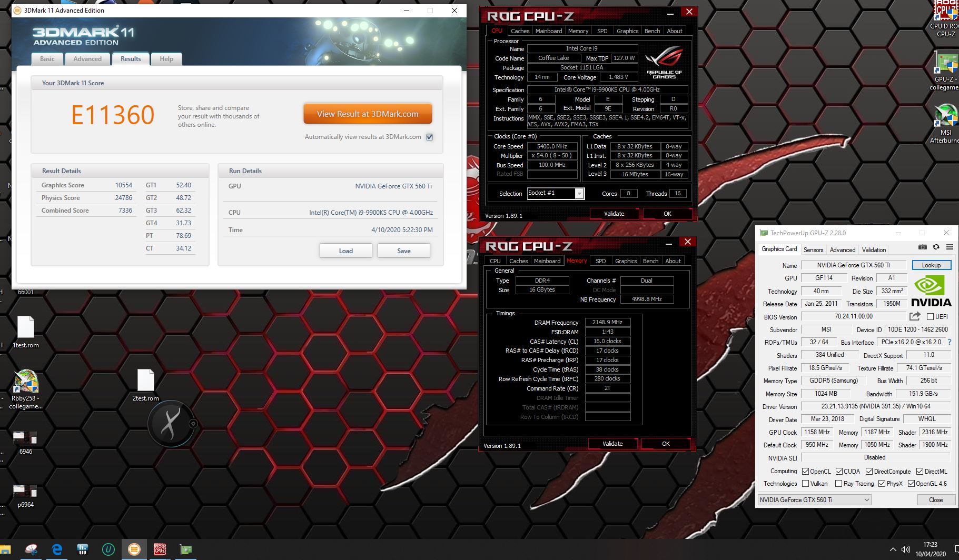Toggle the OpenCL checkbox

(805, 471)
